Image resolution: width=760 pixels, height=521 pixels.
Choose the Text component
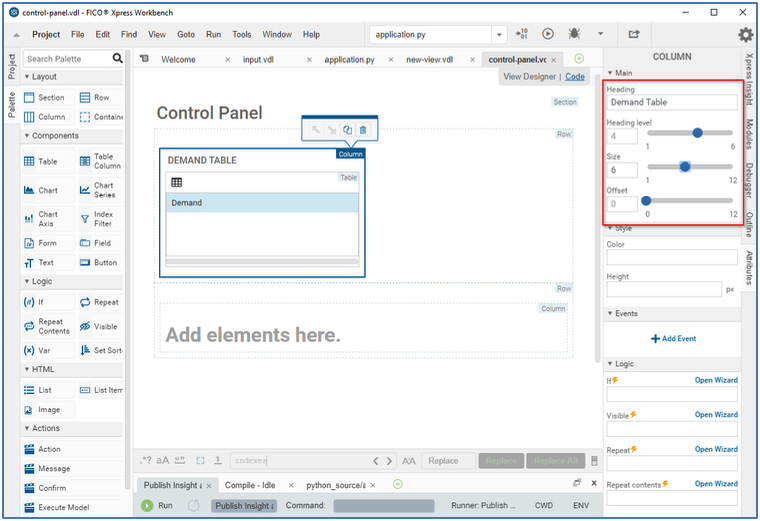pos(48,263)
